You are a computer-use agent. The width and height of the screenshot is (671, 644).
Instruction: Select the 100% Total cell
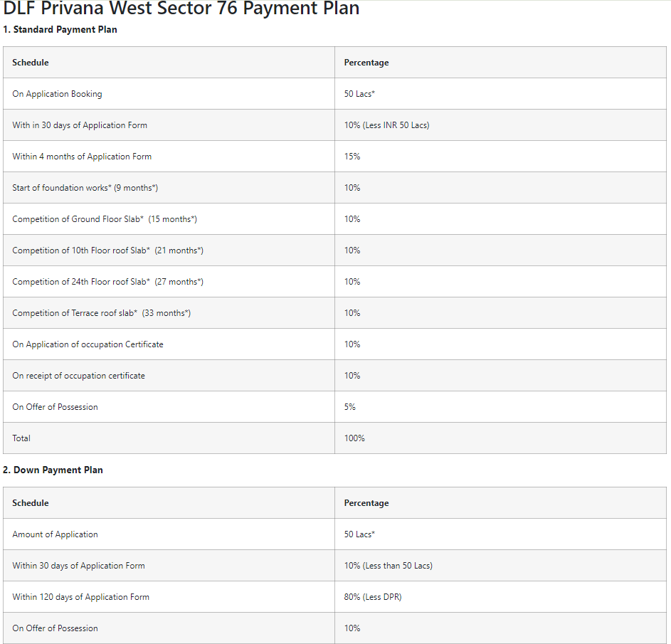500,438
